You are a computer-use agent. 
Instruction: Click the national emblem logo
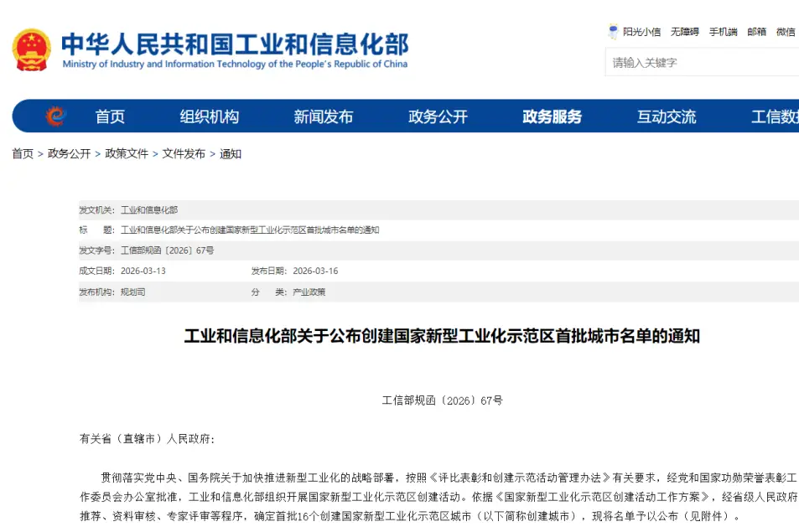point(31,49)
